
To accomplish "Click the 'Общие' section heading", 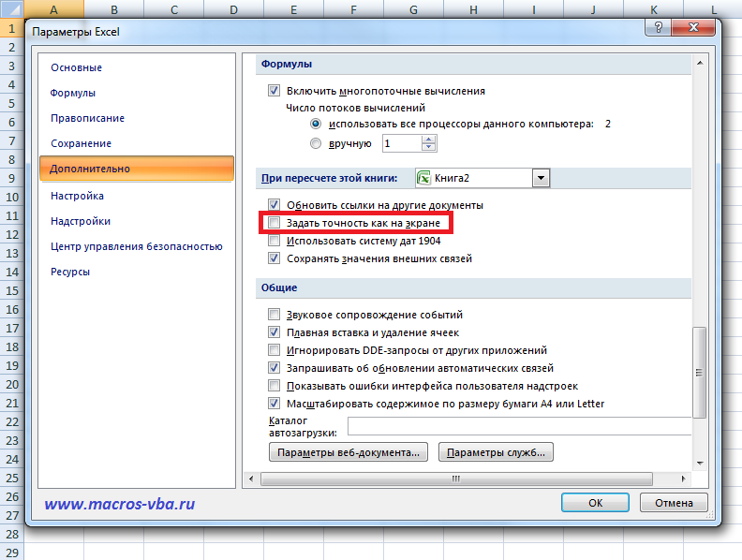I will click(x=279, y=287).
